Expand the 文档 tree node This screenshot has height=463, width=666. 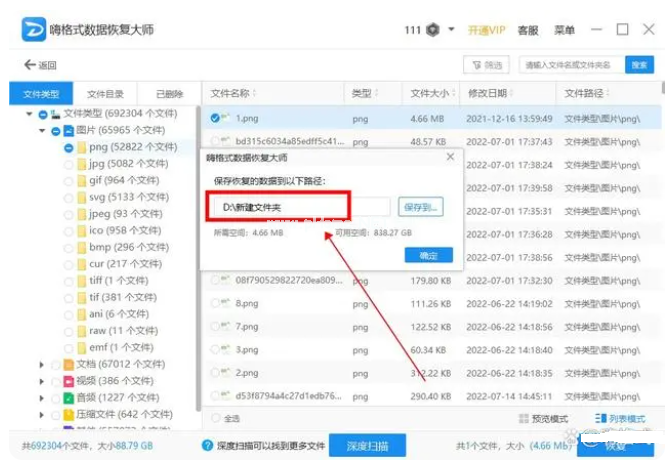click(41, 364)
